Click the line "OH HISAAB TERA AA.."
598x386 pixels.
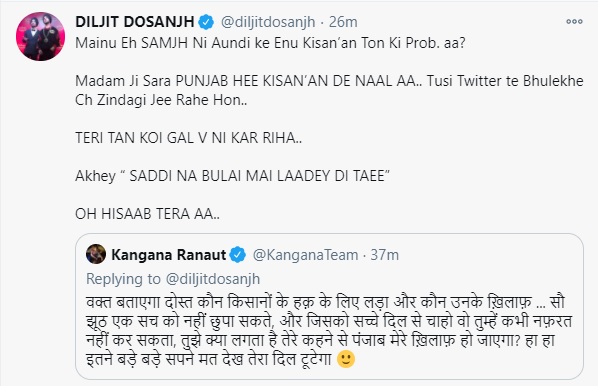pos(148,214)
